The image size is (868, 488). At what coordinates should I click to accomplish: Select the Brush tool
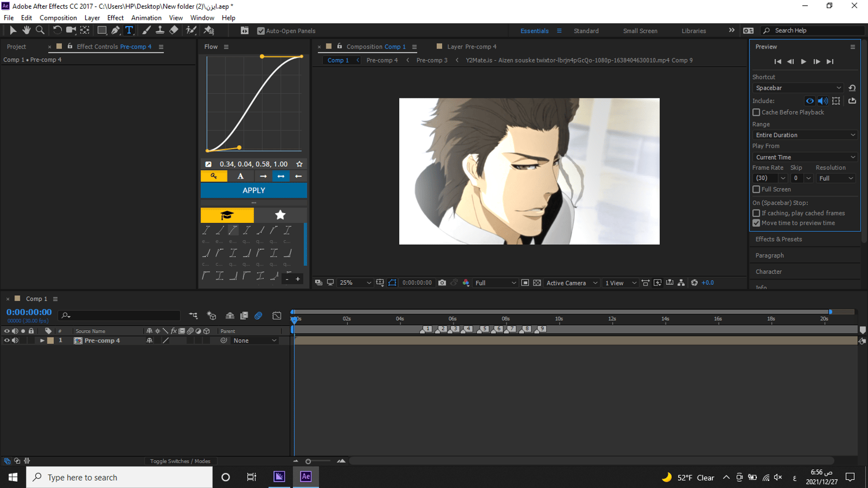[x=146, y=30]
